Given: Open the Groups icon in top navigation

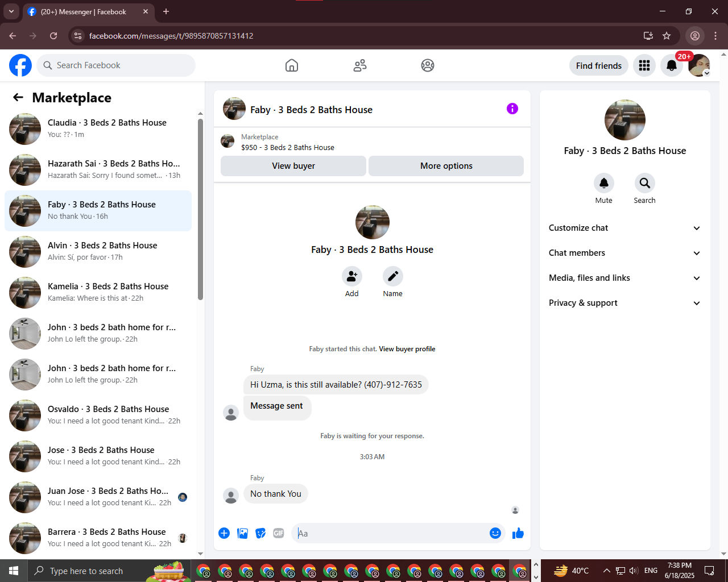Looking at the screenshot, I should pyautogui.click(x=428, y=65).
